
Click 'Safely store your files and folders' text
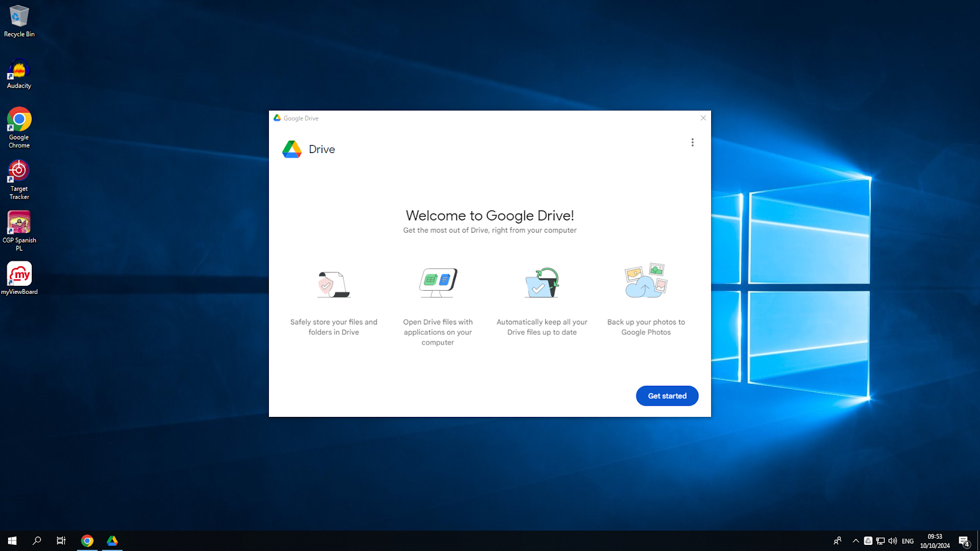[x=334, y=327]
